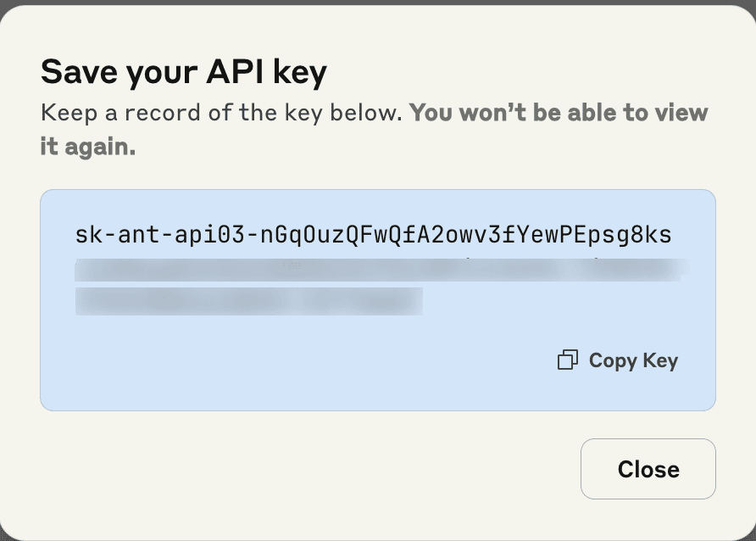Screen dimensions: 756x541
Task: Click the copy icon beside Copy Key
Action: 567,360
